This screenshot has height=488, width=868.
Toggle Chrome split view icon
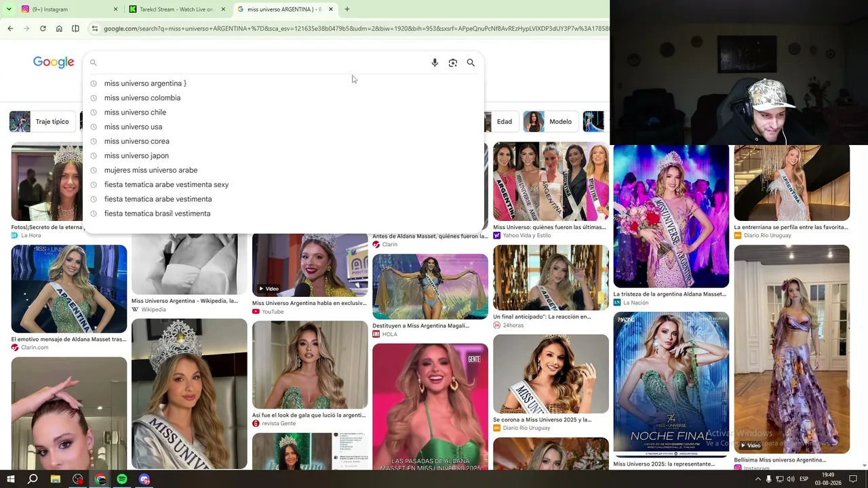75,28
